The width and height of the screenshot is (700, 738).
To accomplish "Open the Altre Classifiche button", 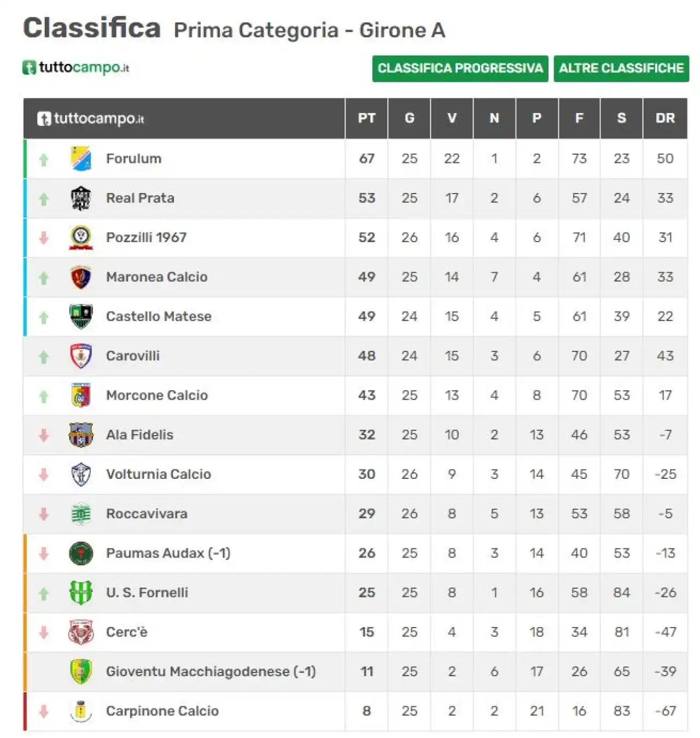I will (621, 68).
